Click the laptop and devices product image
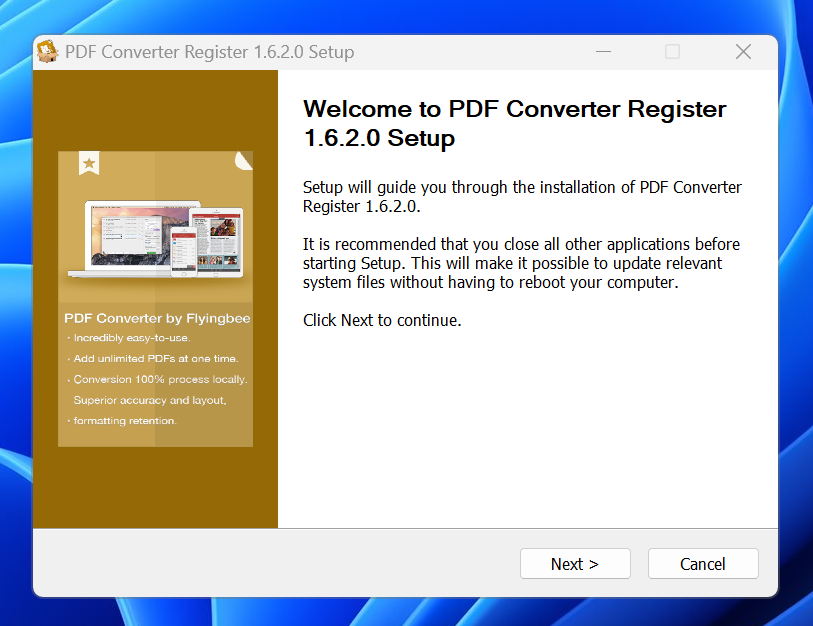Image resolution: width=813 pixels, height=626 pixels. click(x=156, y=239)
